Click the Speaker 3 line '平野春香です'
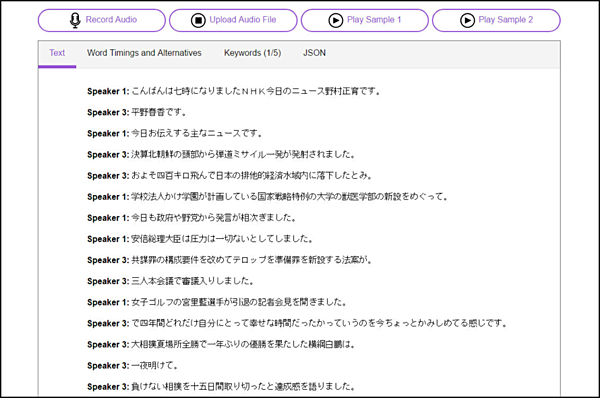This screenshot has width=600, height=398. (x=137, y=113)
